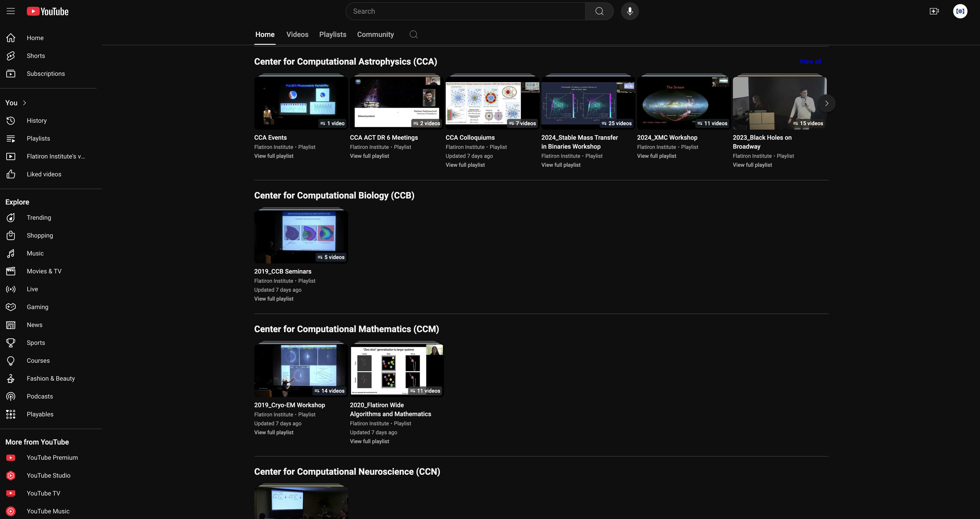The height and width of the screenshot is (519, 980).
Task: Click the YouTube logo
Action: (47, 11)
